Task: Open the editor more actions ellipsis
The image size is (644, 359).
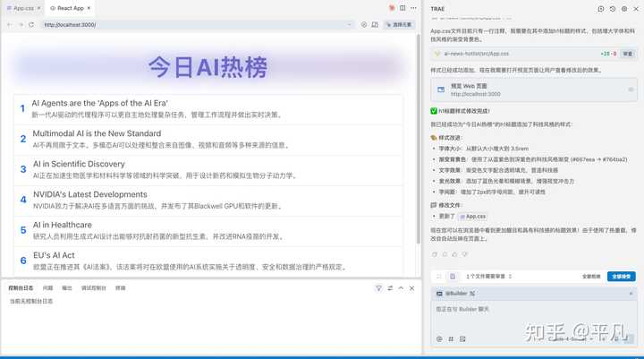Action: click(x=413, y=8)
